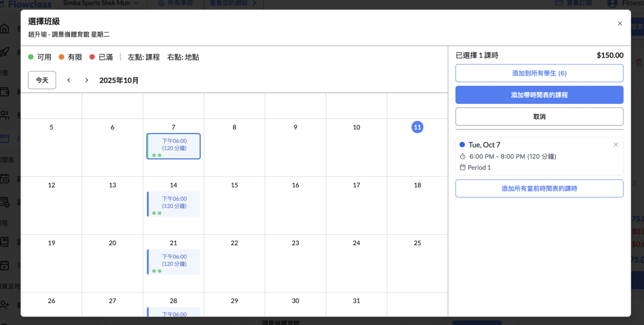The width and height of the screenshot is (644, 325).
Task: Open Simba Sports Shek Mun school dropdown
Action: coord(100,4)
